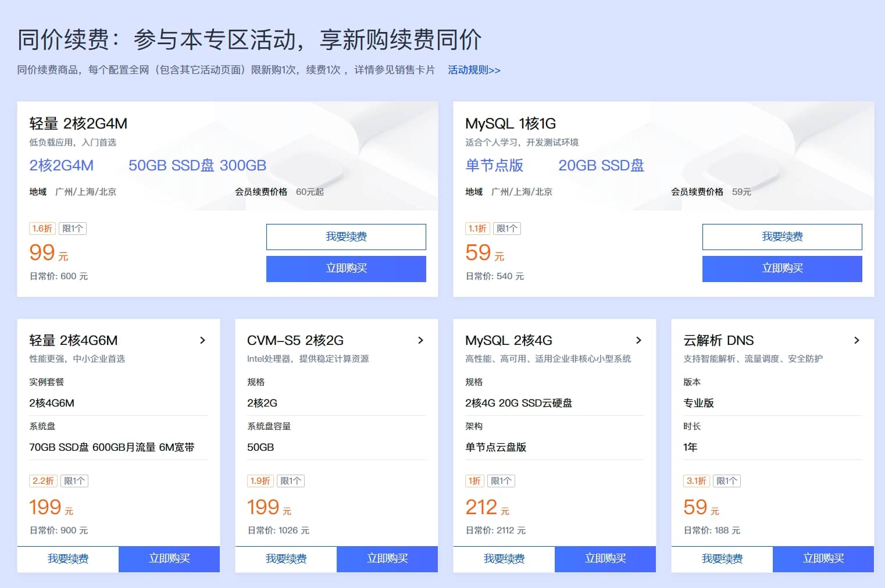Image resolution: width=885 pixels, height=588 pixels.
Task: Click the MySQL 1核1G card title
Action: click(511, 123)
